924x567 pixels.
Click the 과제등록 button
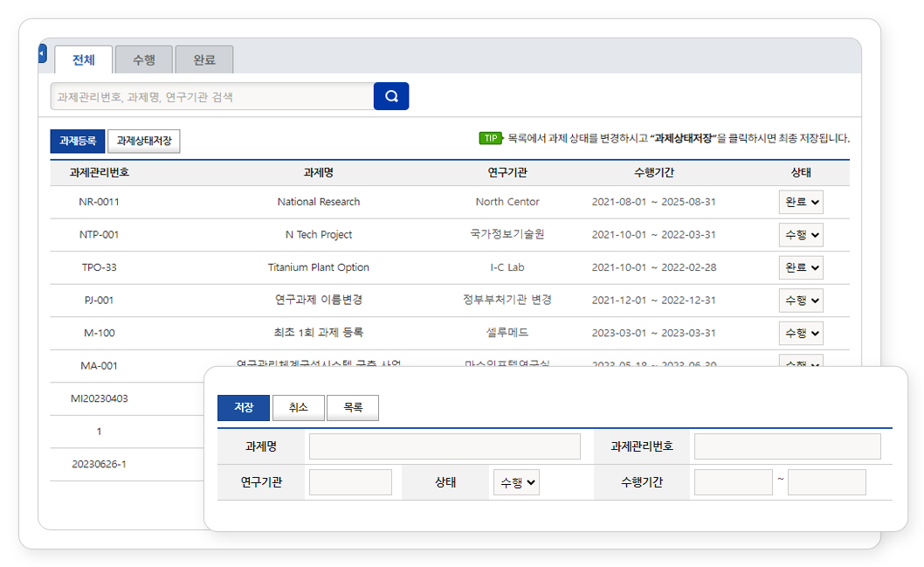pos(78,141)
